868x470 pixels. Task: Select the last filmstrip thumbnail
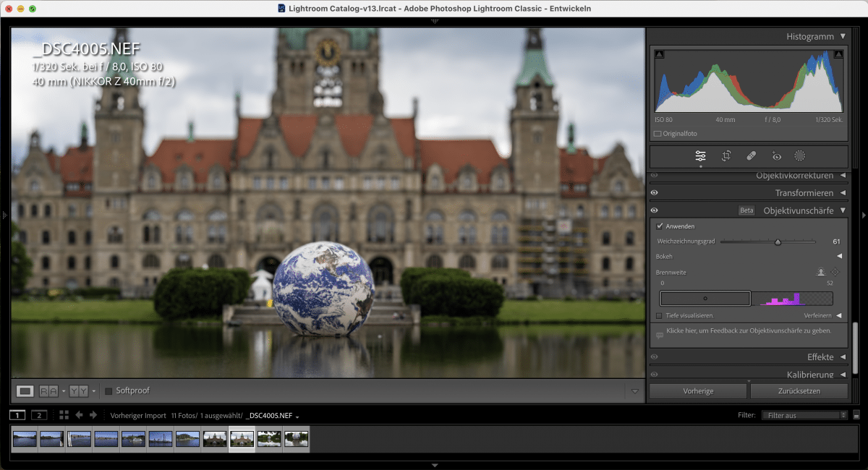point(297,439)
